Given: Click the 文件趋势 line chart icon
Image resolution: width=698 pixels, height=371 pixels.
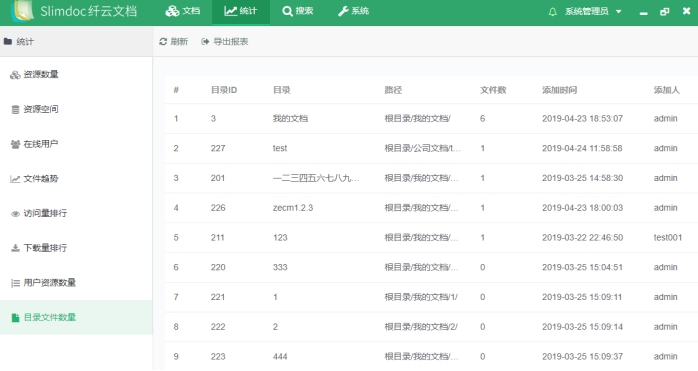Looking at the screenshot, I should click(15, 179).
